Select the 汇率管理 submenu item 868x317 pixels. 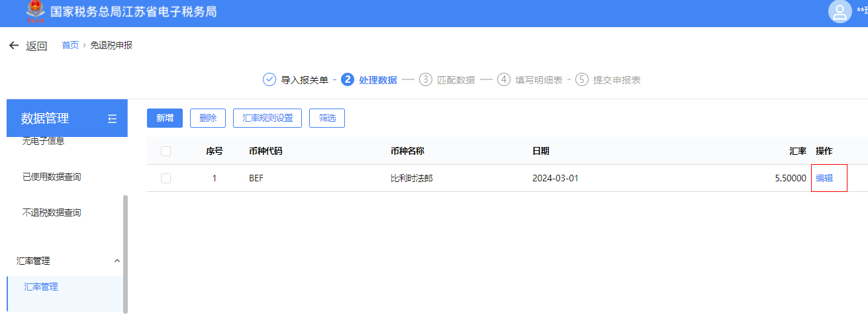pos(41,287)
